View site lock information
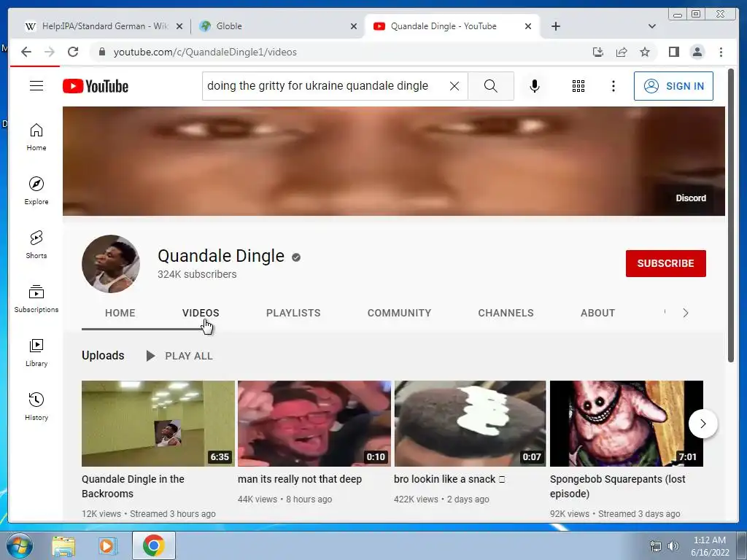Image resolution: width=747 pixels, height=560 pixels. (101, 52)
